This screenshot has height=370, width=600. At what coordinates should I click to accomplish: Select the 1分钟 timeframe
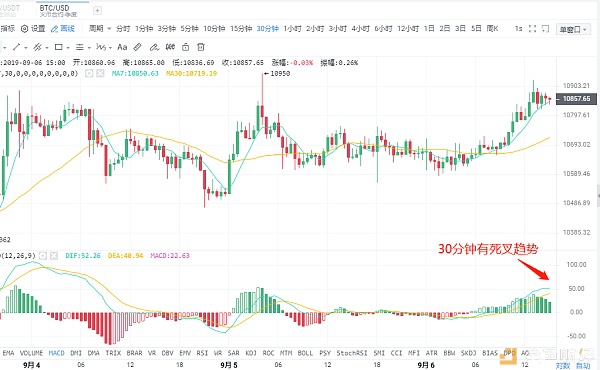pos(144,29)
